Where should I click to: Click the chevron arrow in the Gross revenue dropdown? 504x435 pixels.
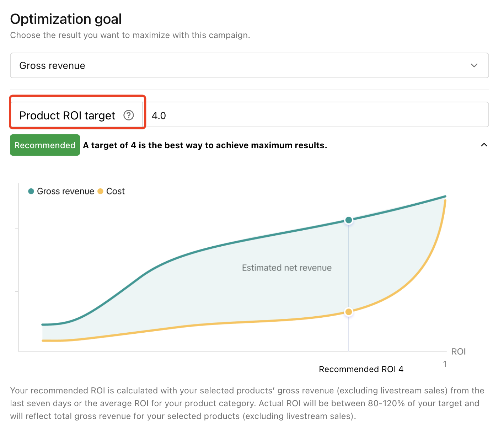pos(474,65)
